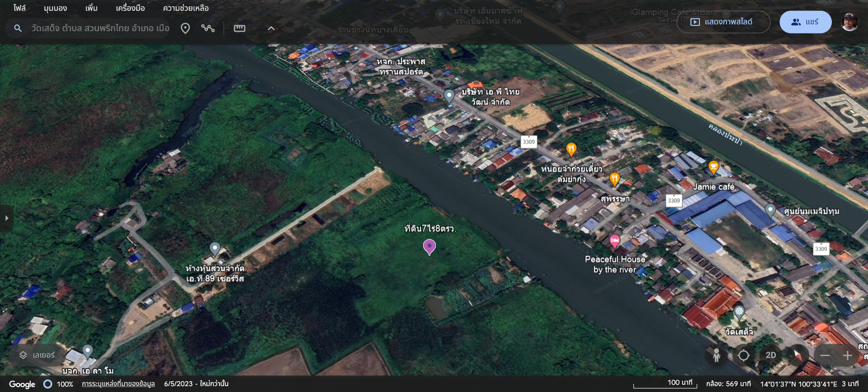The width and height of the screenshot is (868, 392).
Task: Expand the left side panel arrow
Action: 6,218
